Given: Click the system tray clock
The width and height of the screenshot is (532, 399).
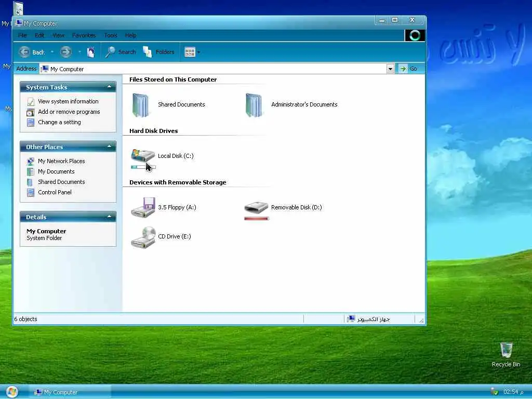Looking at the screenshot, I should pyautogui.click(x=513, y=392).
